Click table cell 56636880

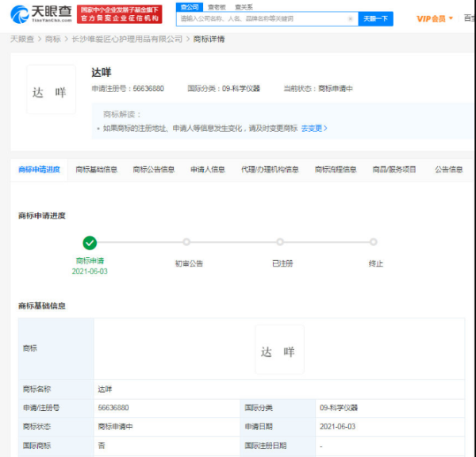pos(113,408)
